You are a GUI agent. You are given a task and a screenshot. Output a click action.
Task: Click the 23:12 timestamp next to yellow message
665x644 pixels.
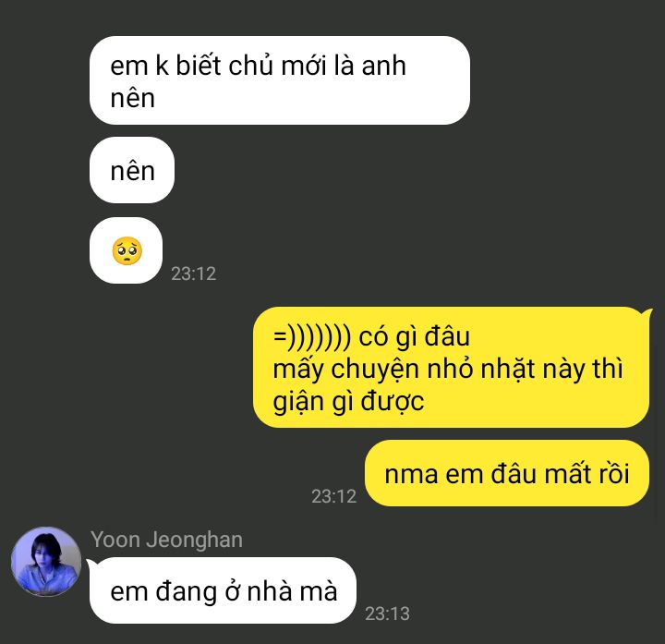[333, 496]
